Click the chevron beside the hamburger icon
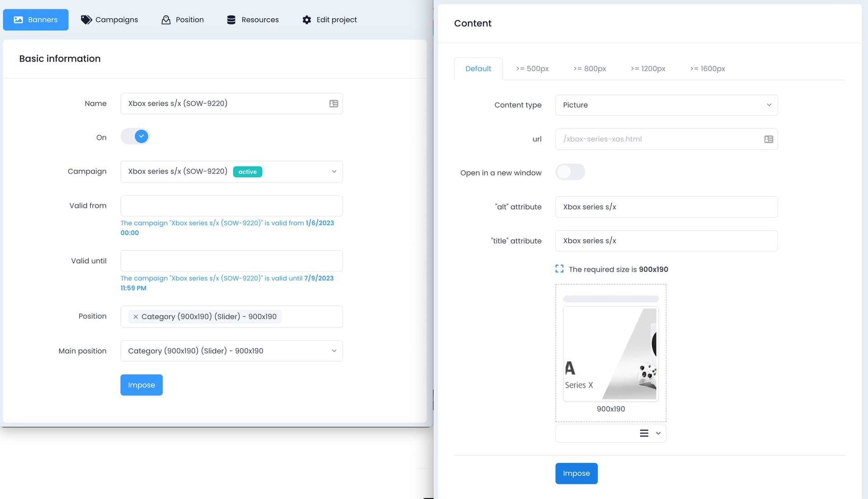This screenshot has height=499, width=868. tap(658, 433)
